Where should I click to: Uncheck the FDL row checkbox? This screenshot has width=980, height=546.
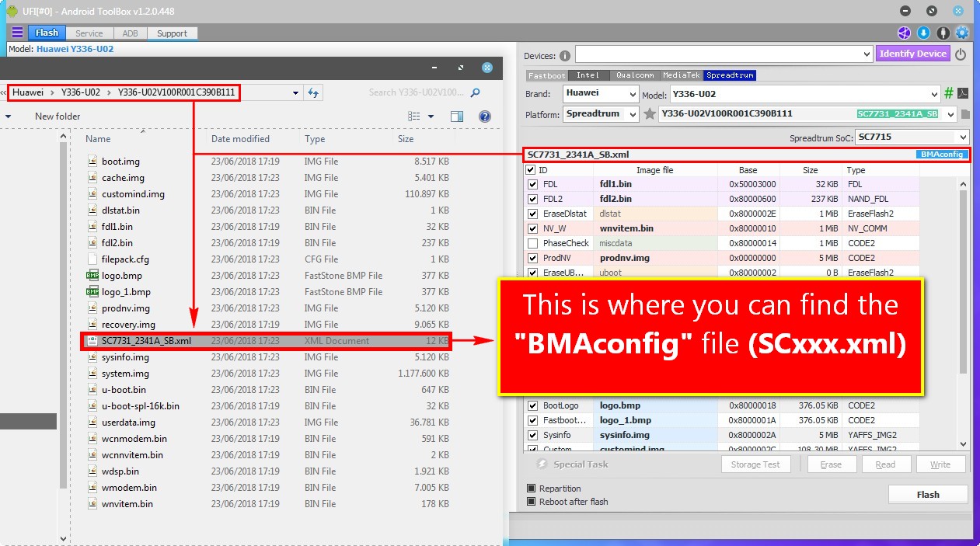point(532,185)
